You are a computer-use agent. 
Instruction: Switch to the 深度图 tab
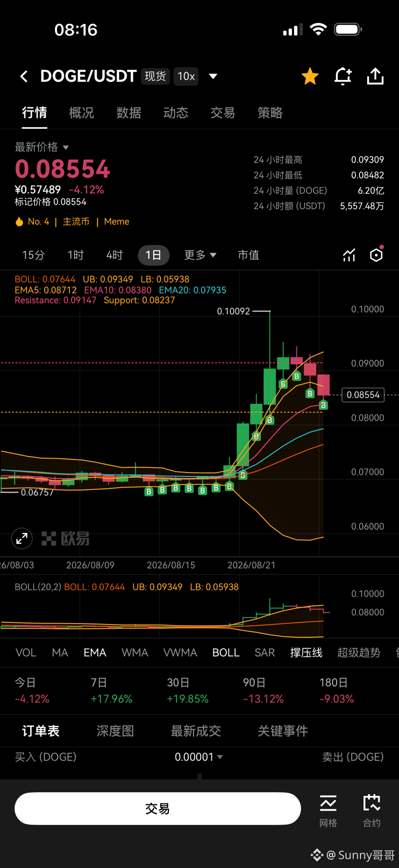pyautogui.click(x=115, y=731)
